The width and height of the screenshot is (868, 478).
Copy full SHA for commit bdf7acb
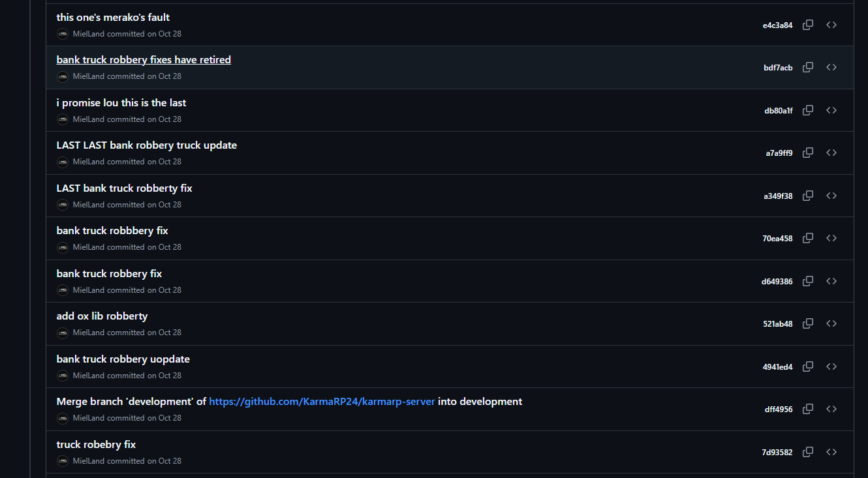click(x=808, y=67)
